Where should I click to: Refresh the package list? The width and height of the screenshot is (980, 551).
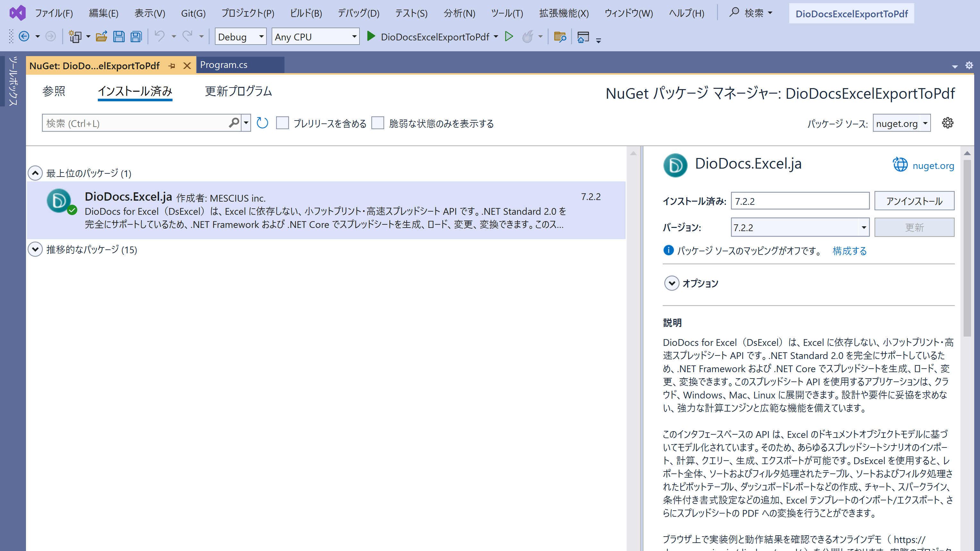point(262,123)
